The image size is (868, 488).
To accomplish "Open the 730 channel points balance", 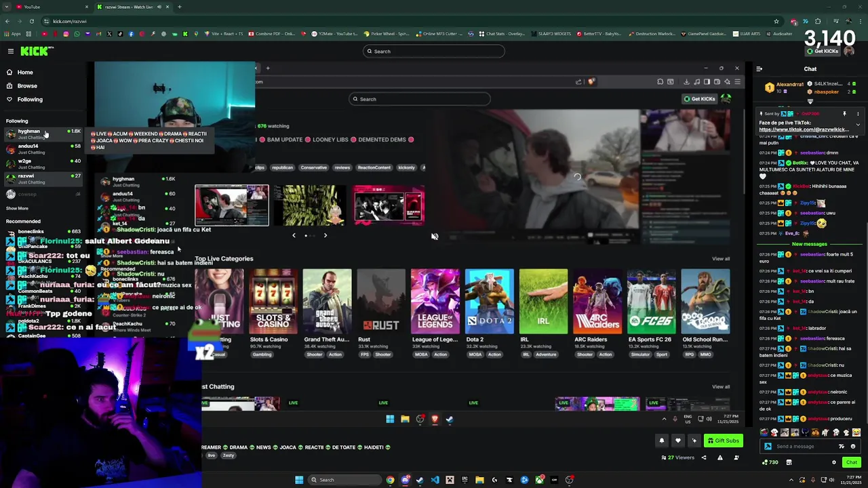I will coord(770,462).
